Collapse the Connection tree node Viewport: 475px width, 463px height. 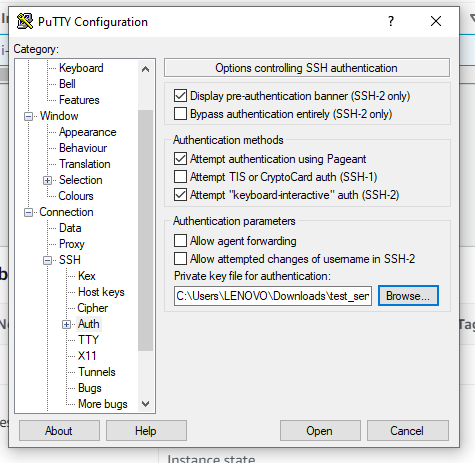click(x=29, y=212)
